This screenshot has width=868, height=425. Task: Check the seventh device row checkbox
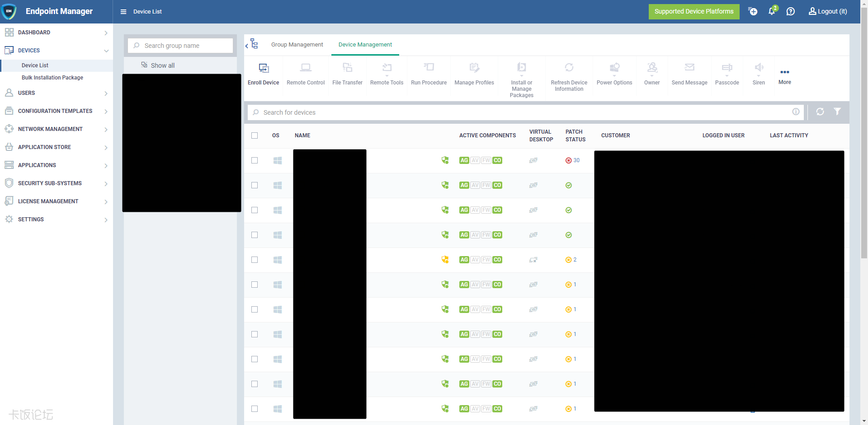click(255, 309)
